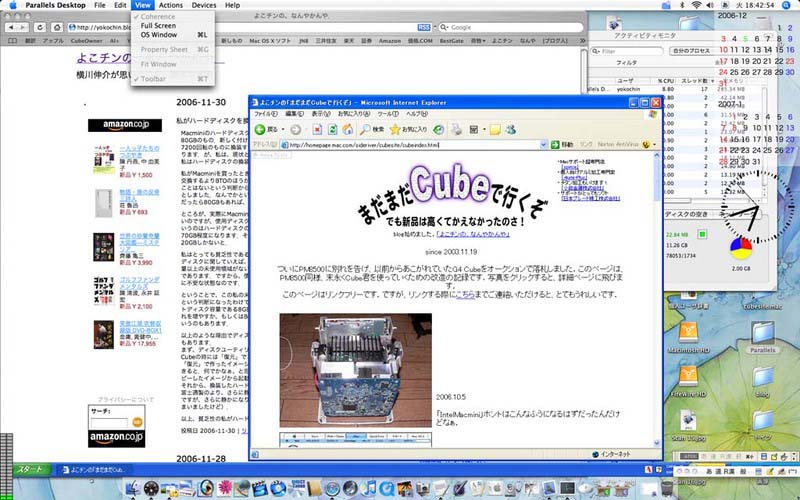Click the IE Stop page button
The width and height of the screenshot is (800, 500).
pyautogui.click(x=317, y=130)
